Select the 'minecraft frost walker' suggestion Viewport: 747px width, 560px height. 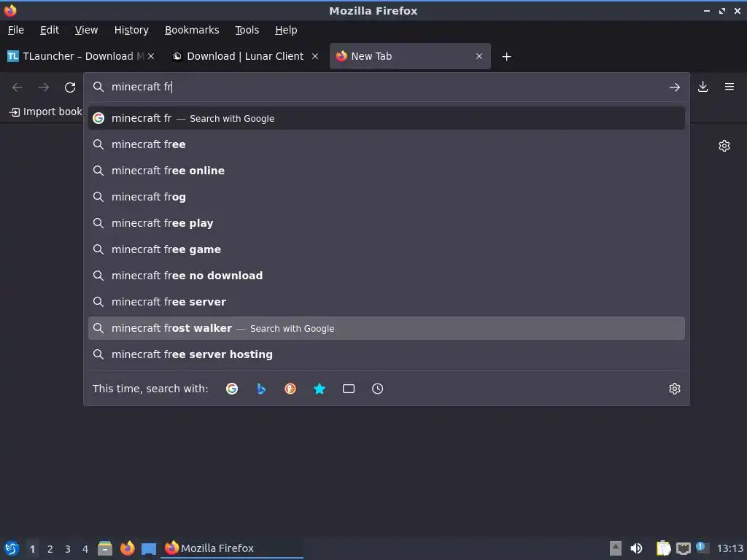(x=387, y=328)
